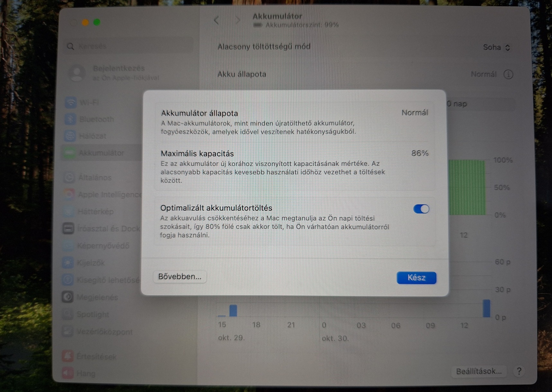Click the Apple Intelligence icon
Image resolution: width=552 pixels, height=392 pixels.
[69, 194]
